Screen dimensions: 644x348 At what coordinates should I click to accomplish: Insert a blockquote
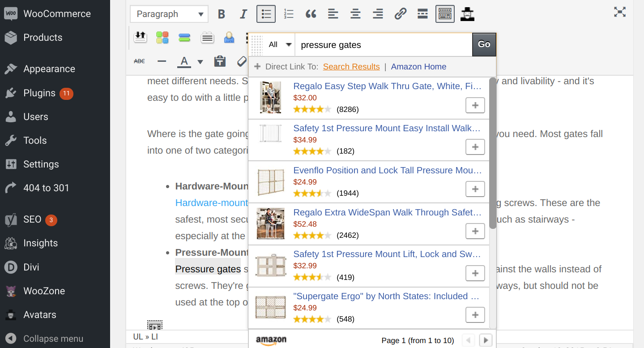pos(311,14)
